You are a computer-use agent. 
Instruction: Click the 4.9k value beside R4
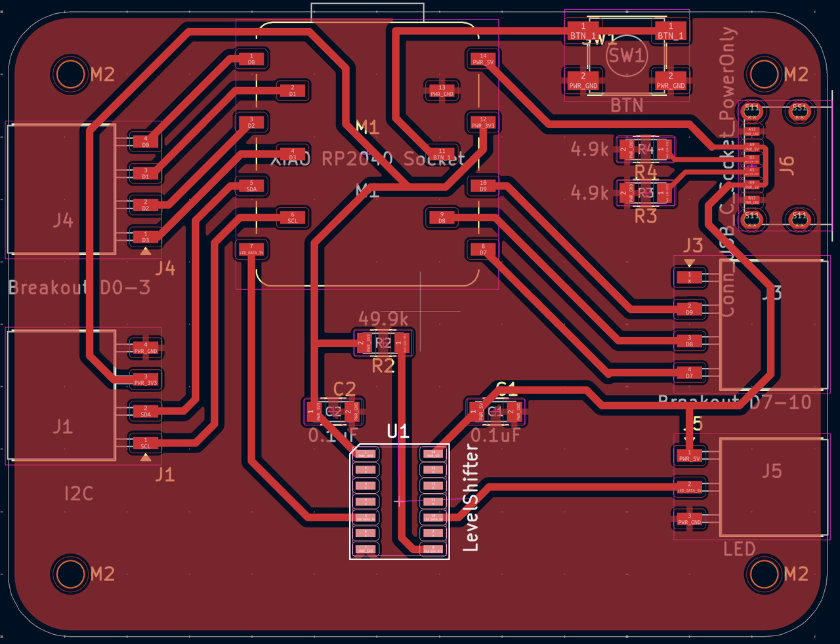point(589,149)
